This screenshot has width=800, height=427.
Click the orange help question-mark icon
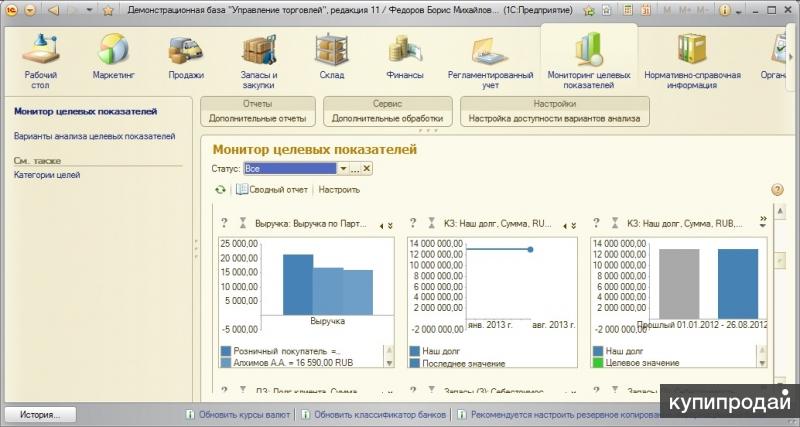click(777, 189)
